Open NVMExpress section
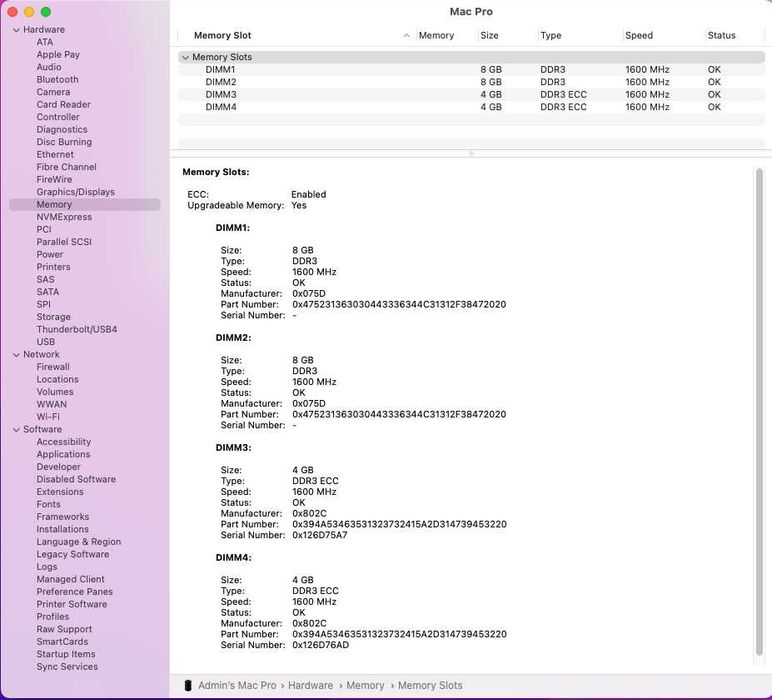Screen dimensions: 772x700 64,217
